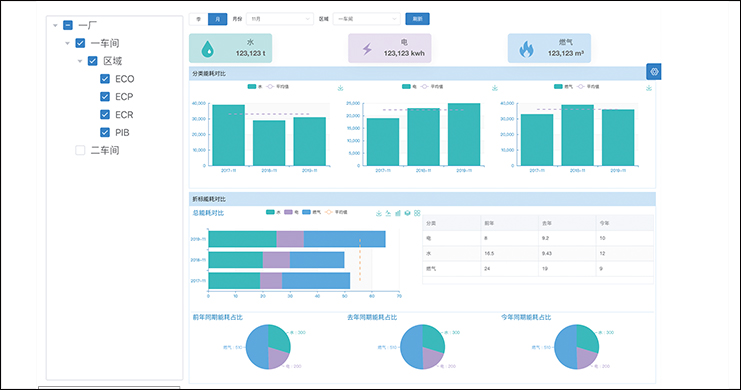
Task: Download the electricity consumption bar chart
Action: (495, 88)
